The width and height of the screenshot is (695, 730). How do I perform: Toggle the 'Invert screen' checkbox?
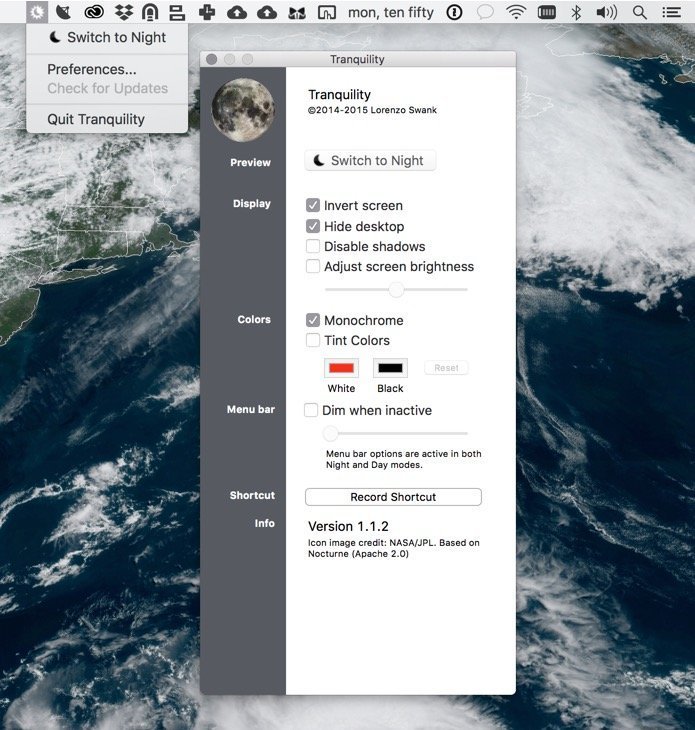[313, 205]
